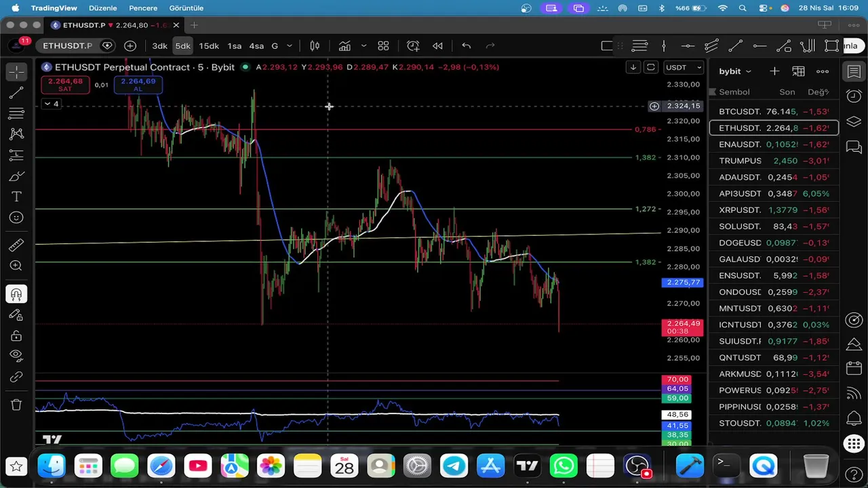The height and width of the screenshot is (488, 868).
Task: Toggle hide all drawings eye icon
Action: [16, 355]
